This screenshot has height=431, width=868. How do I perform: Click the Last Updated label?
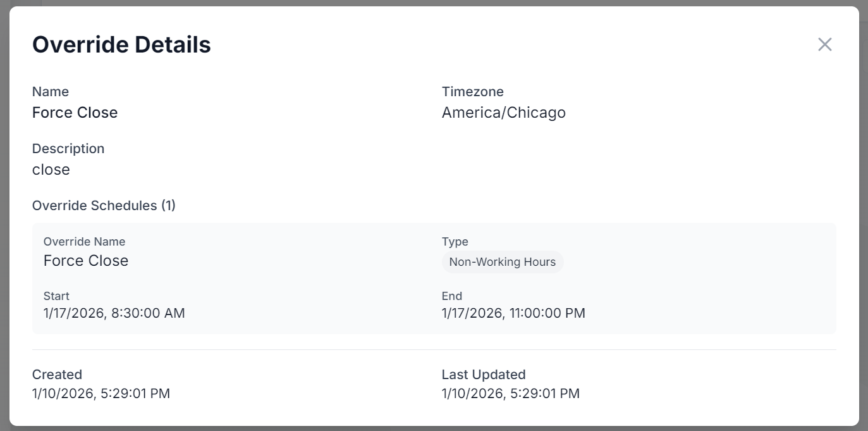coord(484,375)
